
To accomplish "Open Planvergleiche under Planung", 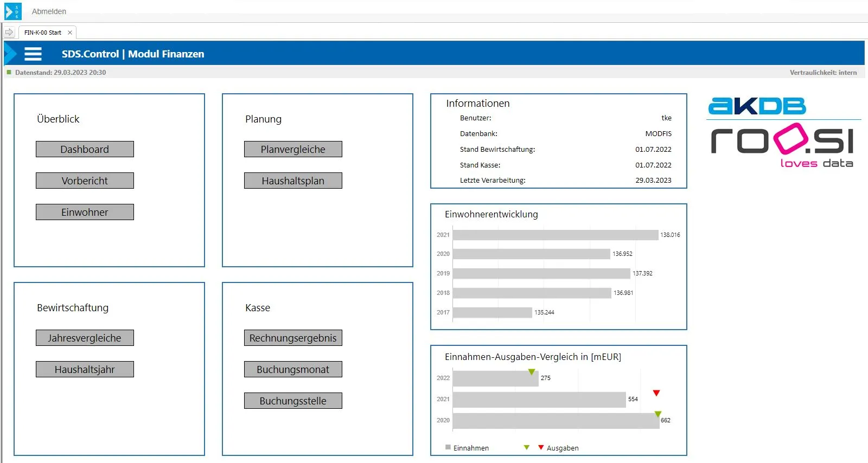I will (x=293, y=149).
